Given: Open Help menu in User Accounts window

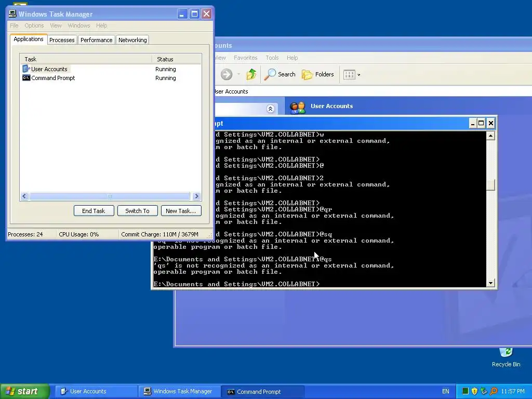Looking at the screenshot, I should pyautogui.click(x=292, y=58).
